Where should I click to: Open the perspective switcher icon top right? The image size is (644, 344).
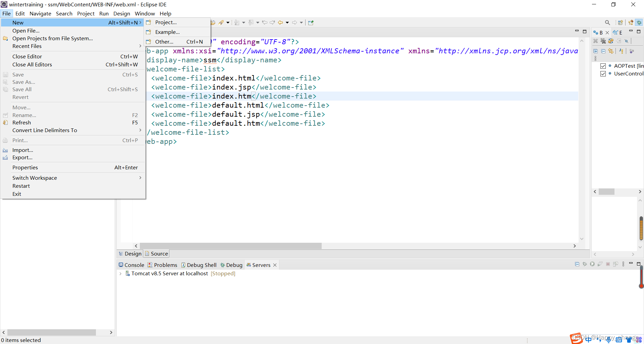click(621, 22)
